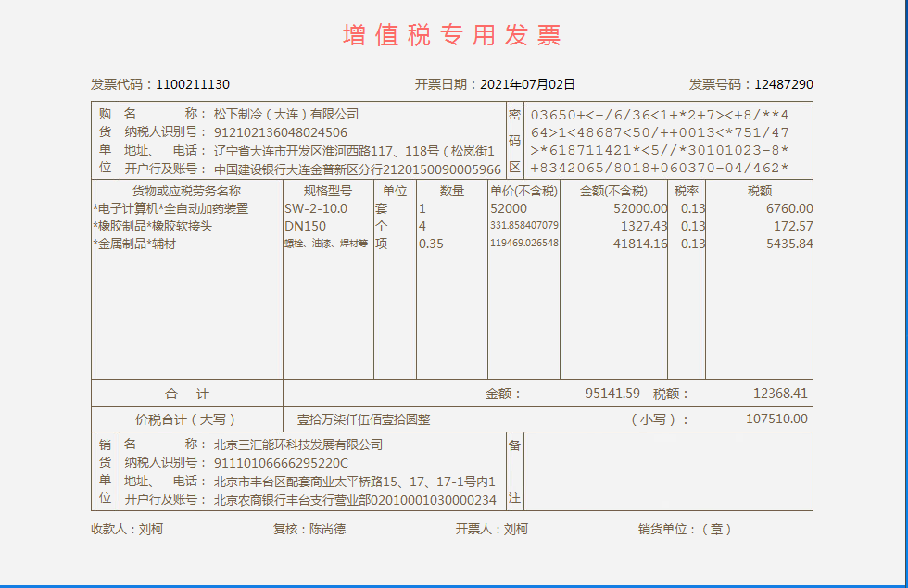The height and width of the screenshot is (588, 908).
Task: Click specification 螺栓、油漆、焊材等
Action: coord(326,244)
